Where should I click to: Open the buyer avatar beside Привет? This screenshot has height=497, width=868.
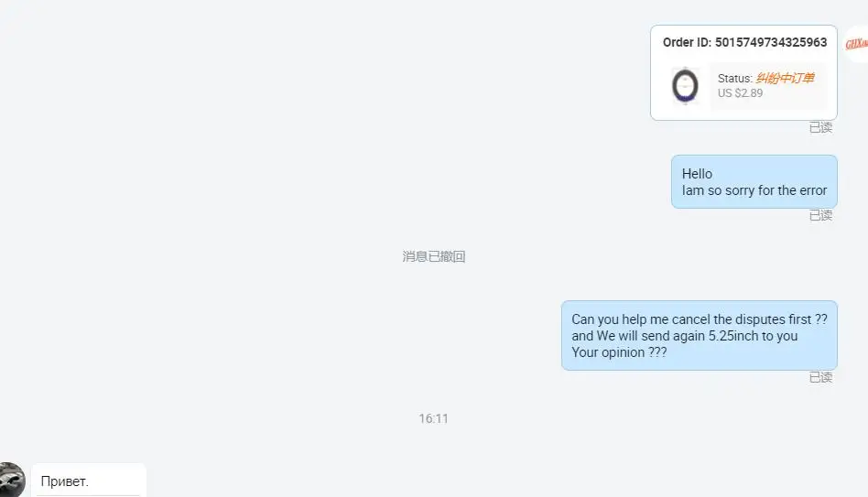10,480
